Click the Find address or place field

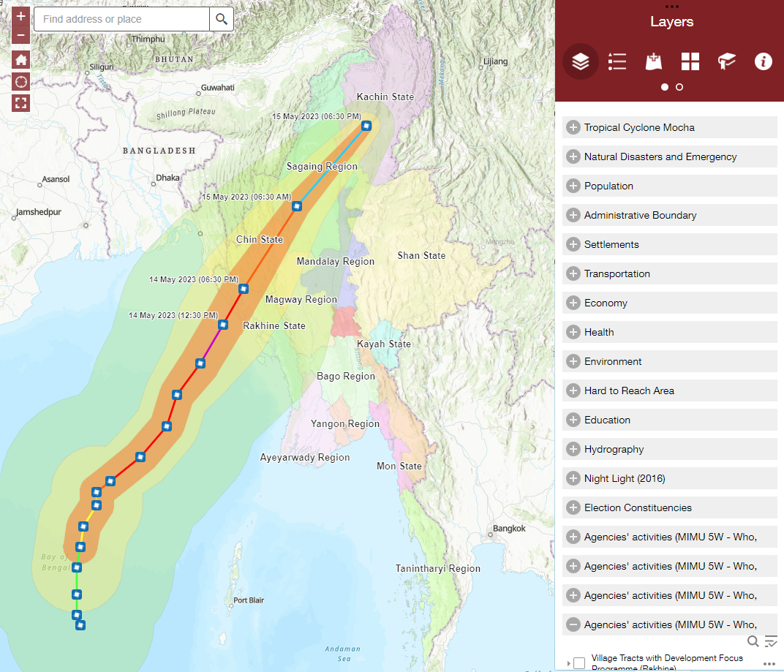coord(121,19)
